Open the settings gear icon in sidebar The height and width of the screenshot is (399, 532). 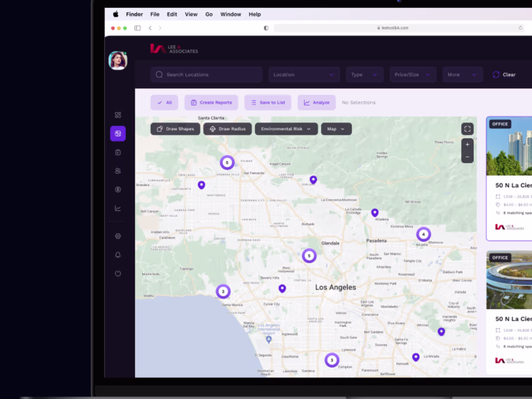[x=118, y=236]
